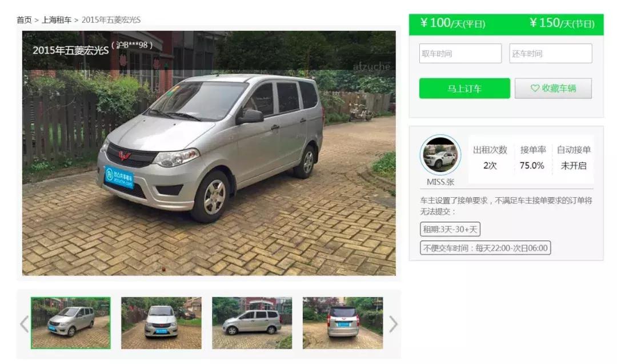The image size is (617, 364).
Task: Open 上海租车 breadcrumb link
Action: pos(57,19)
